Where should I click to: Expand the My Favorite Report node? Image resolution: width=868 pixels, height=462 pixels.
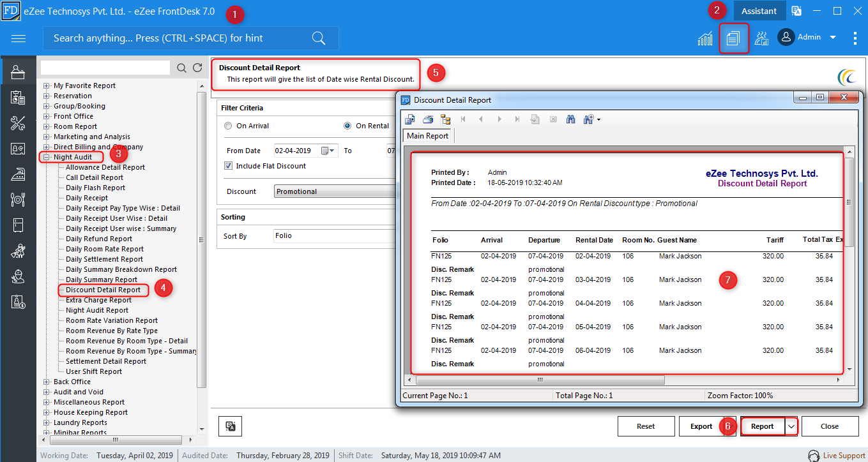coord(46,86)
